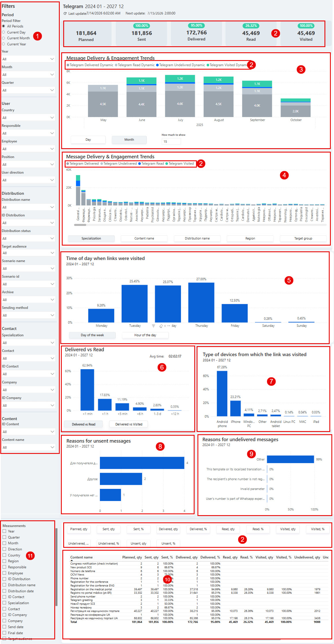Click the Thursday bar in weekday chart

(x=201, y=302)
